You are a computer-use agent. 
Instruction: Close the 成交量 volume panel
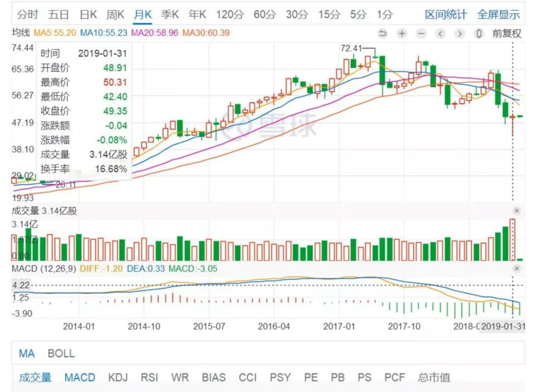coord(516,211)
